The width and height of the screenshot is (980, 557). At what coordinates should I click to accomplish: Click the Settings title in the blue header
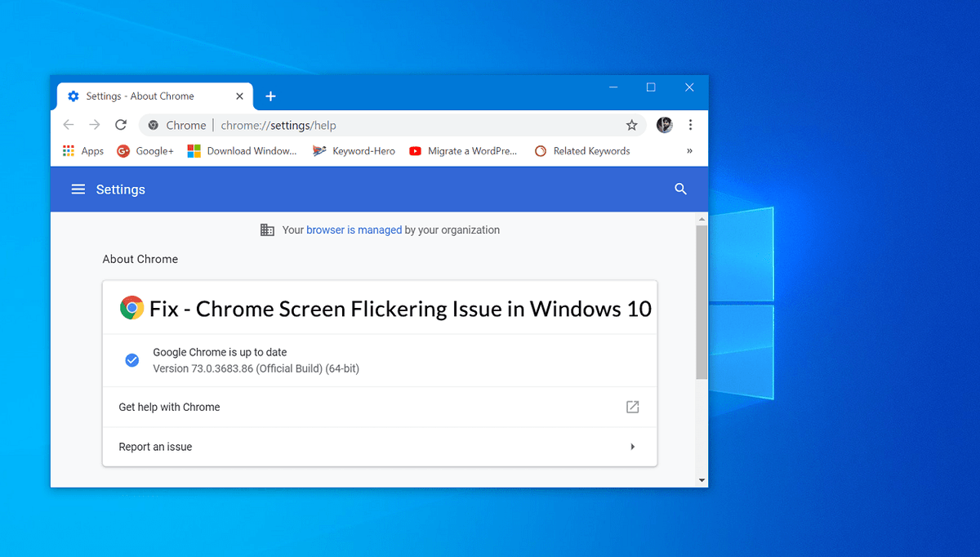coord(121,189)
